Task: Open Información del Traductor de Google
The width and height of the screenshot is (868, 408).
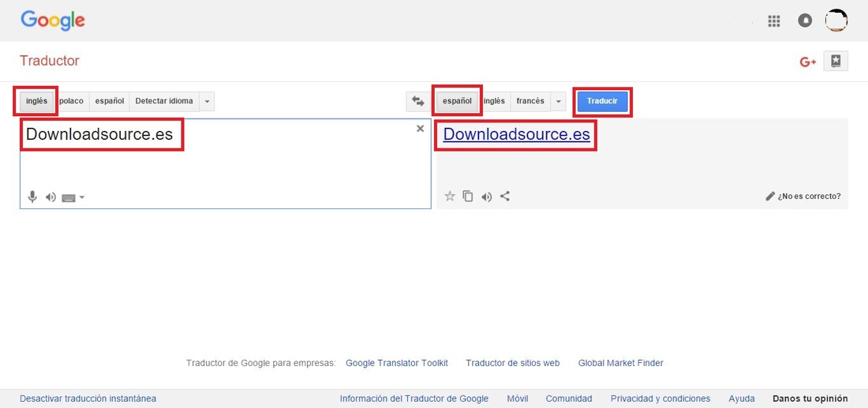Action: click(x=414, y=399)
